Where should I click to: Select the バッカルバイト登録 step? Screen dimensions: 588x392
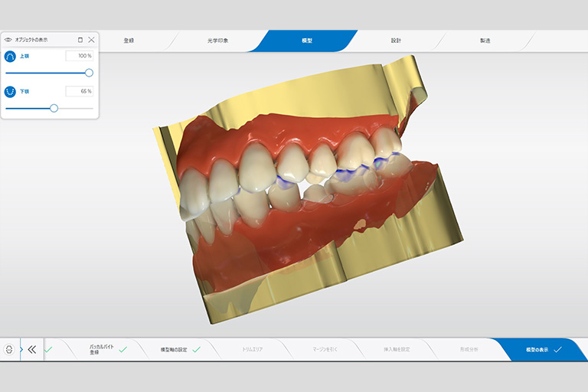tap(100, 349)
